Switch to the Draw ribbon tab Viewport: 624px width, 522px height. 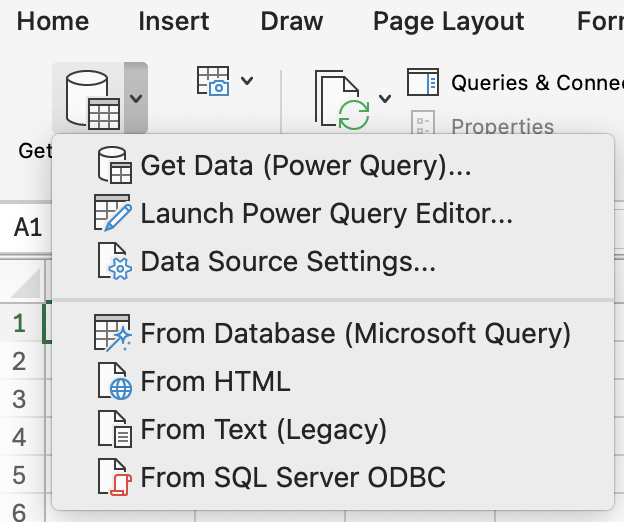[x=292, y=21]
